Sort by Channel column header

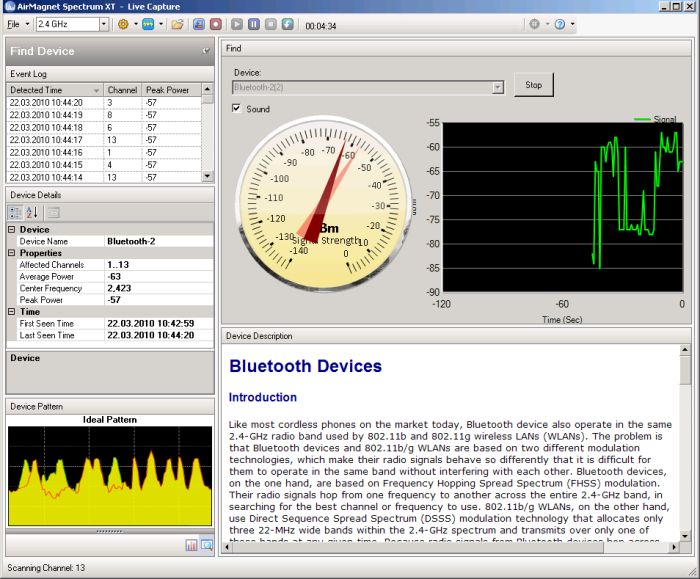click(122, 90)
